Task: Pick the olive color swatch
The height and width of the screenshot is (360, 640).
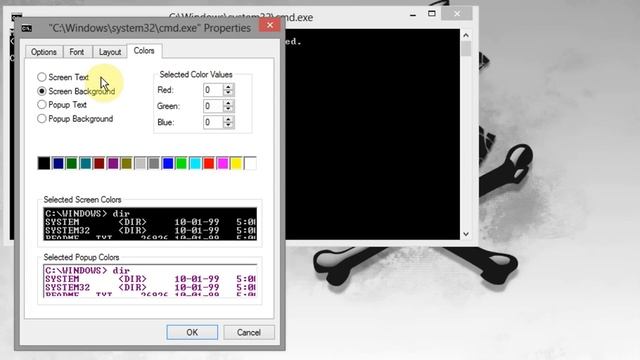Action: [127, 163]
